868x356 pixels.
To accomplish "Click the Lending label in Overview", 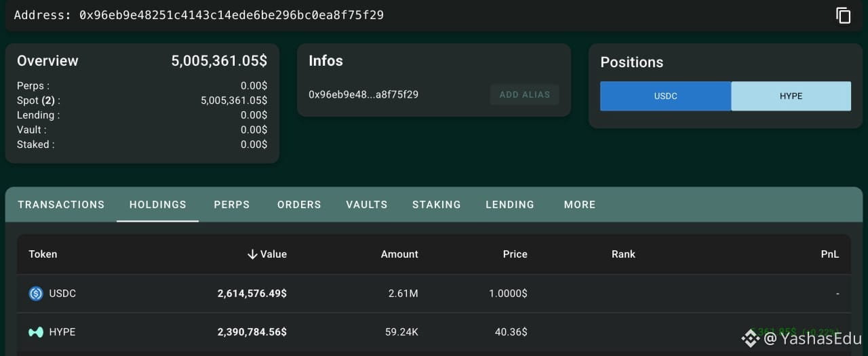I will 39,115.
